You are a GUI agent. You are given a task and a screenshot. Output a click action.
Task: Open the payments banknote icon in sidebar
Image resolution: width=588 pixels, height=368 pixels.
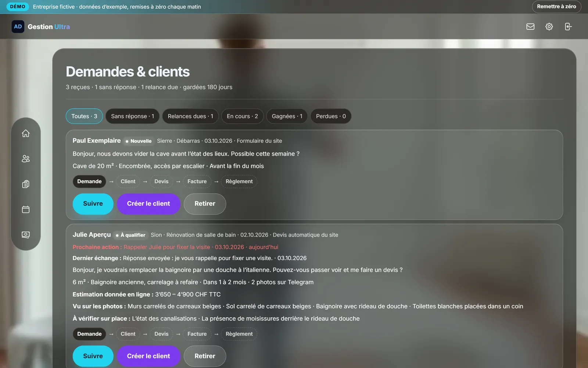[x=26, y=235]
